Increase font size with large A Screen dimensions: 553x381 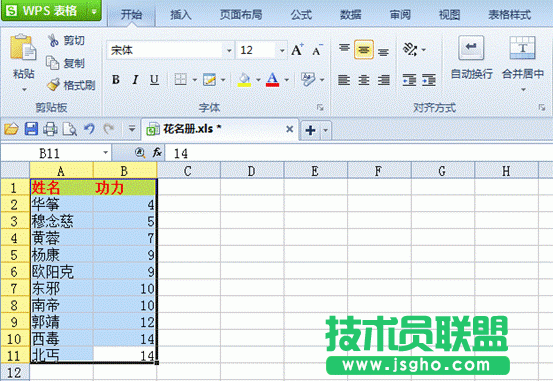(x=297, y=50)
